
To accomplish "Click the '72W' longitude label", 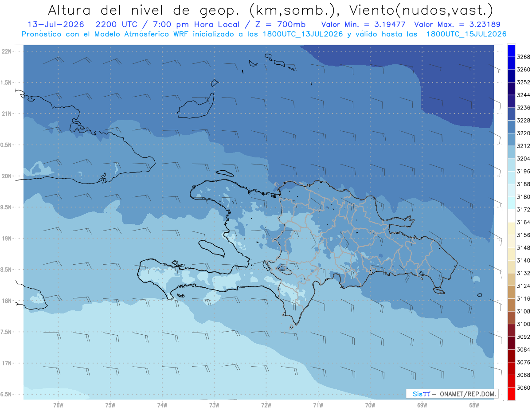I will coord(266,405).
